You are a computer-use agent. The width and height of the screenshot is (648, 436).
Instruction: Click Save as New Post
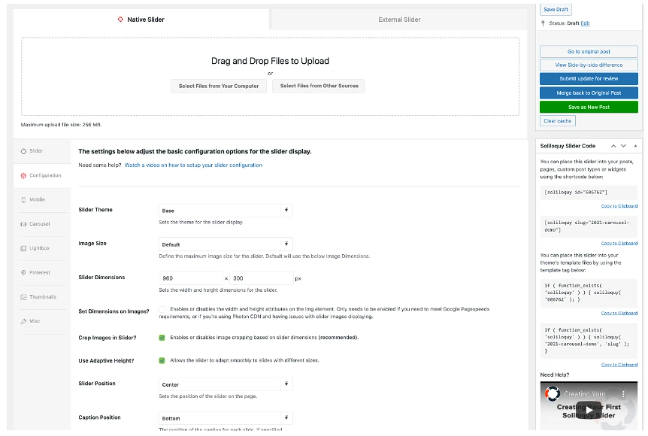588,107
